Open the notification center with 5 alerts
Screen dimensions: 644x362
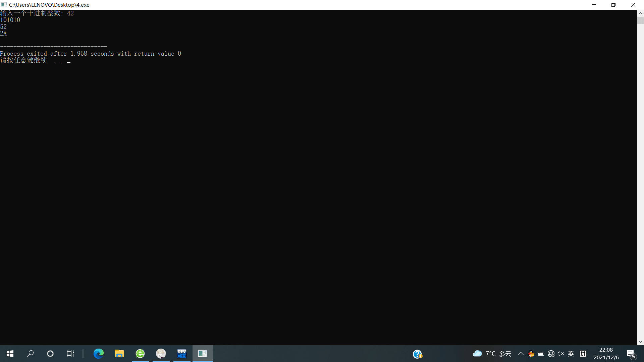point(631,354)
